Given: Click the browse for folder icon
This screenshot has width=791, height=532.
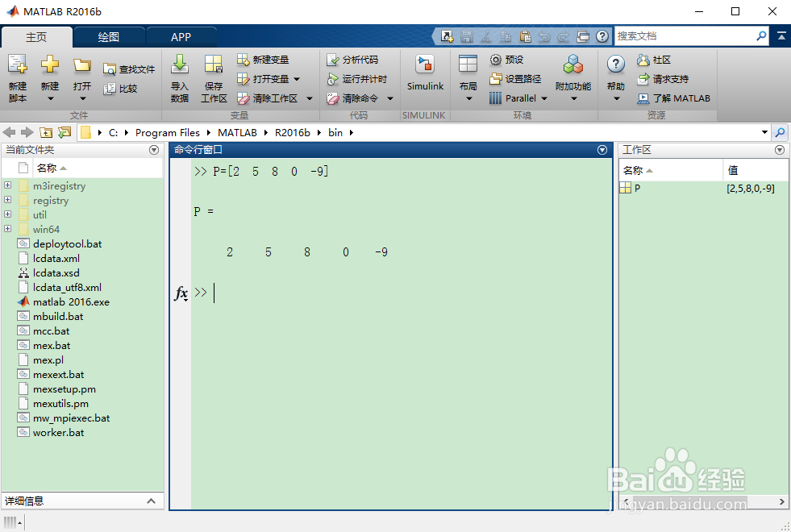Looking at the screenshot, I should [x=65, y=133].
